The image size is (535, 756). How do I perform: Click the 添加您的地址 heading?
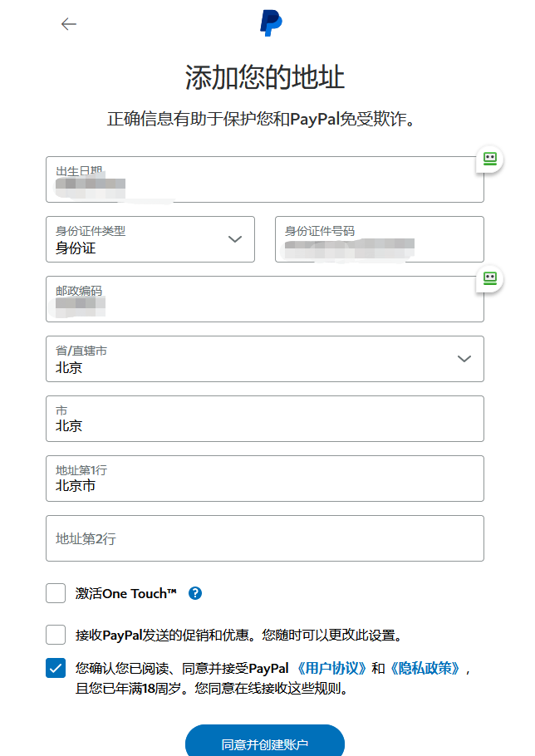pos(264,78)
